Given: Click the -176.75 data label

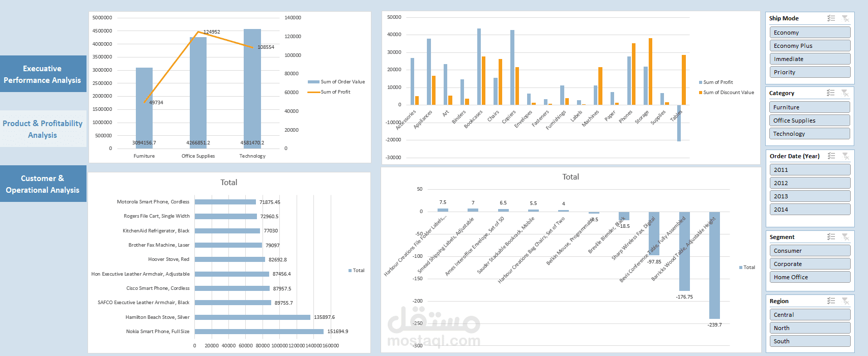Looking at the screenshot, I should 684,297.
